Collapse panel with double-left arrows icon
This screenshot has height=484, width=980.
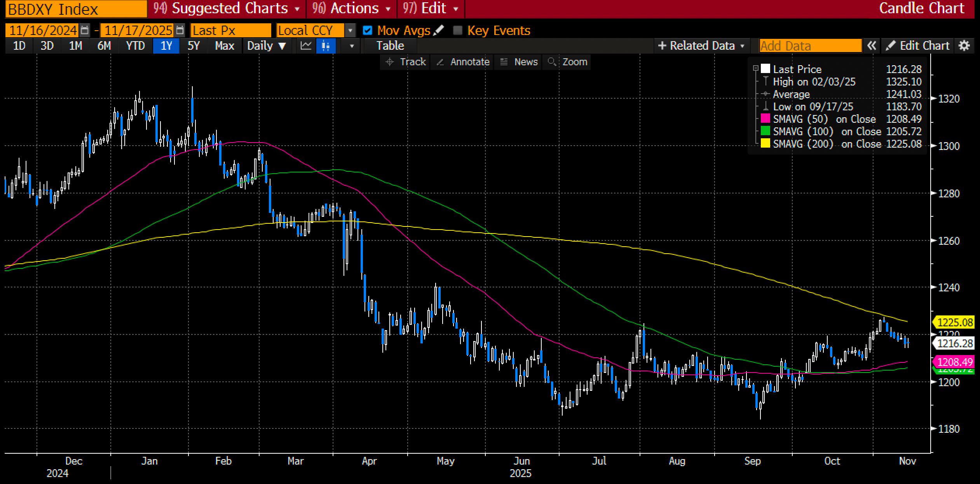872,46
